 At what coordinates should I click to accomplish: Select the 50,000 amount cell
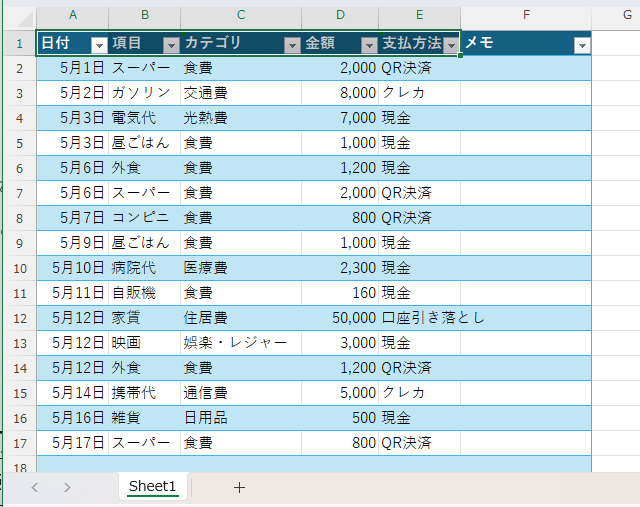pyautogui.click(x=340, y=318)
